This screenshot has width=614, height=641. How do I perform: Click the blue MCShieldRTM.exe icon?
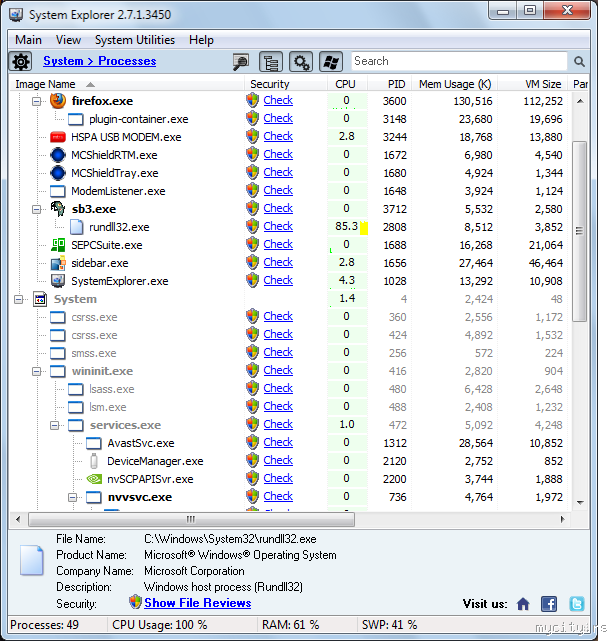58,155
